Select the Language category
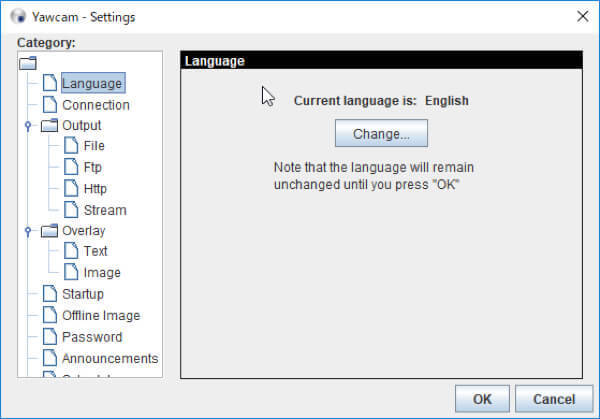Screen dimensions: 600x419 click(x=93, y=83)
